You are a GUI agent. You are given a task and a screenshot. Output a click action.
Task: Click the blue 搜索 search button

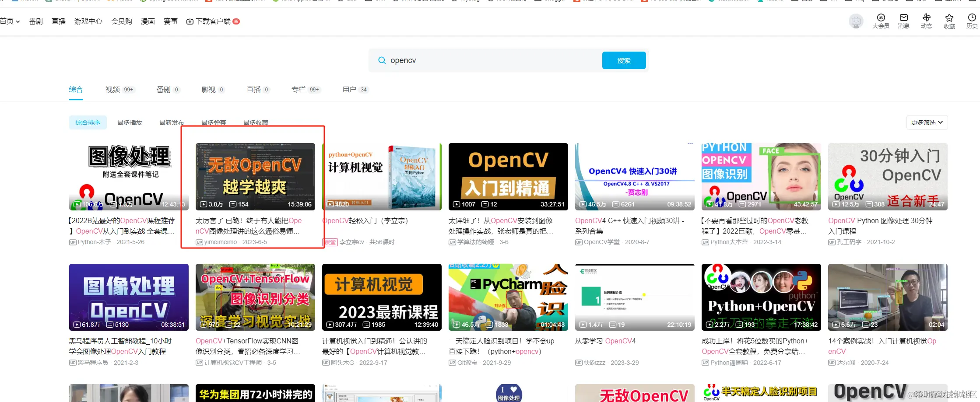(624, 60)
